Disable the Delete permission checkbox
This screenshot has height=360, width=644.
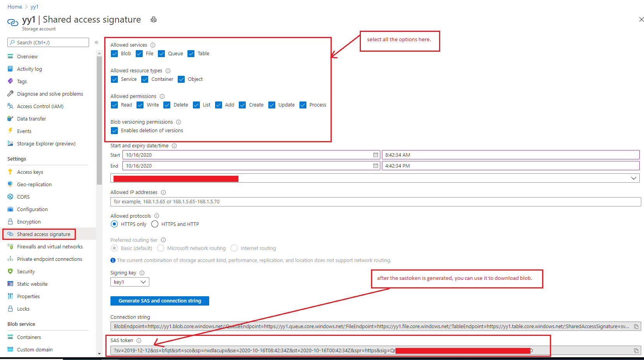[x=167, y=105]
